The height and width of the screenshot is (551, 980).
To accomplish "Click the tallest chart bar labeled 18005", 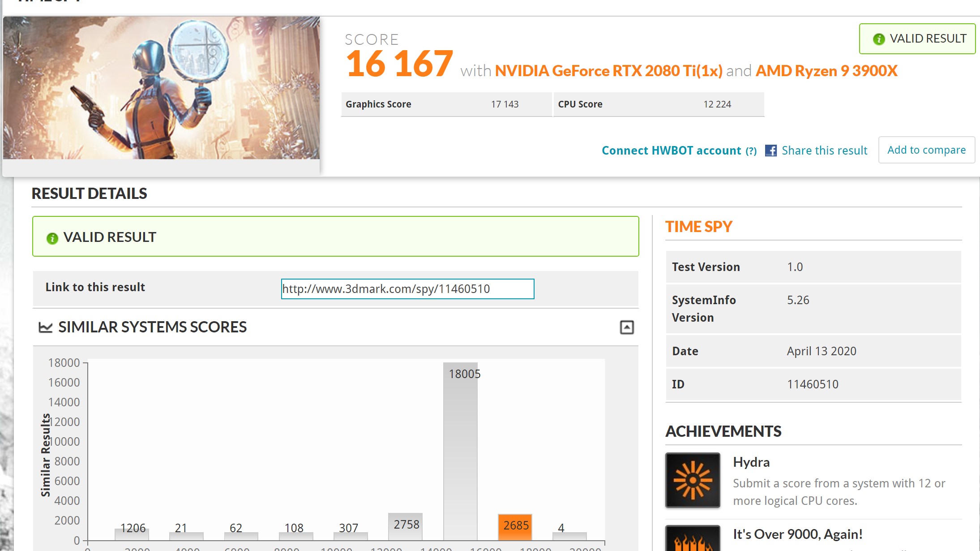I will [x=460, y=451].
